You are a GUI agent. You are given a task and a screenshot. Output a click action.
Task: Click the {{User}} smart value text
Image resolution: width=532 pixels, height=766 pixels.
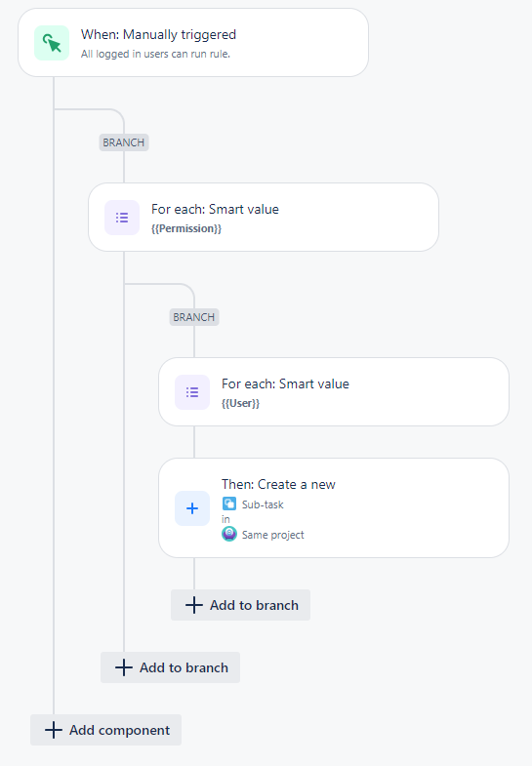click(x=240, y=403)
